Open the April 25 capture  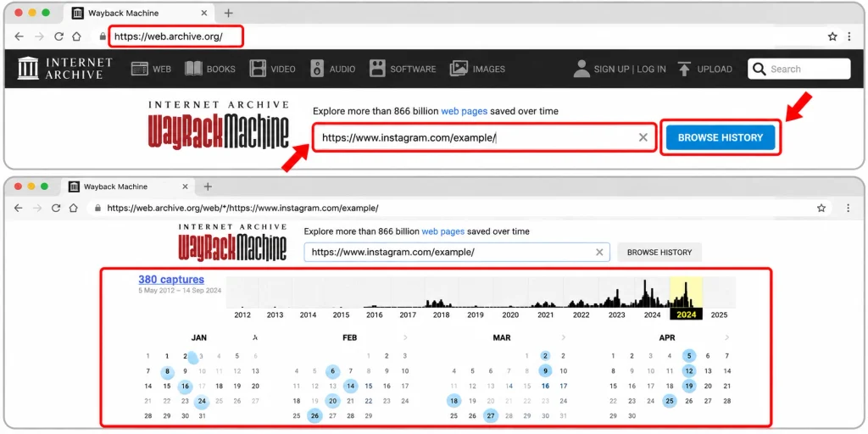click(670, 401)
